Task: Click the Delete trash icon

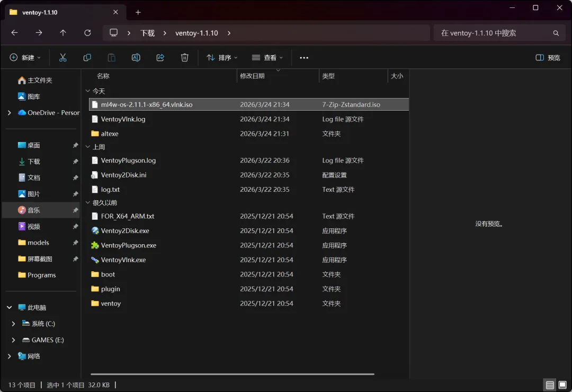Action: [185, 58]
